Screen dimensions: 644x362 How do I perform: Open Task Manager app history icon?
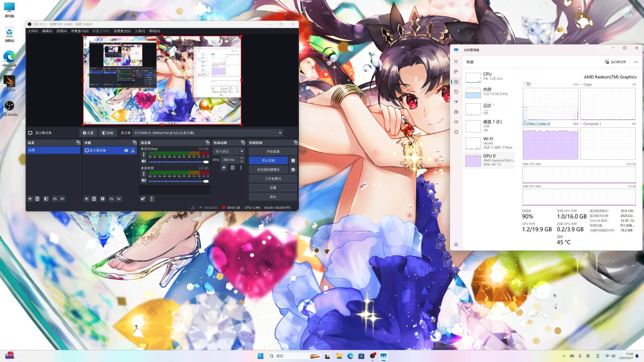pyautogui.click(x=456, y=92)
